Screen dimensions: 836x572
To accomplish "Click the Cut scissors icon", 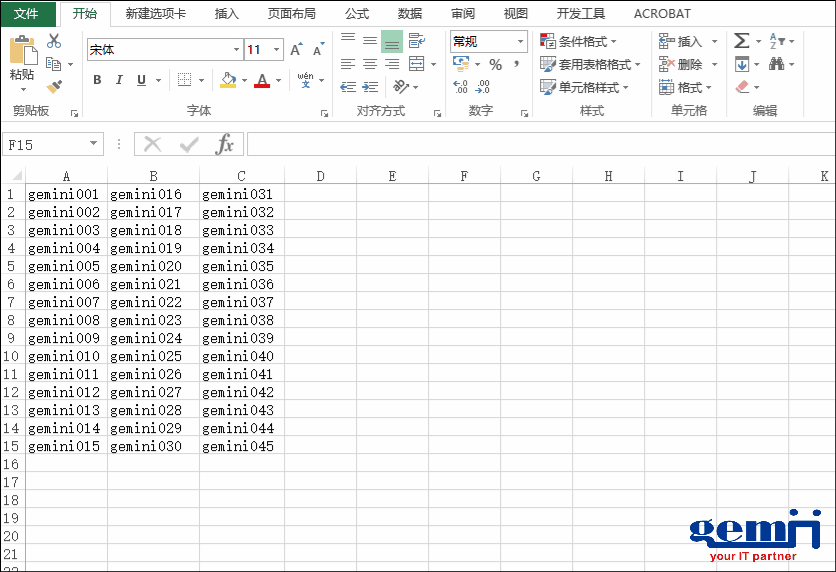I will pos(54,41).
